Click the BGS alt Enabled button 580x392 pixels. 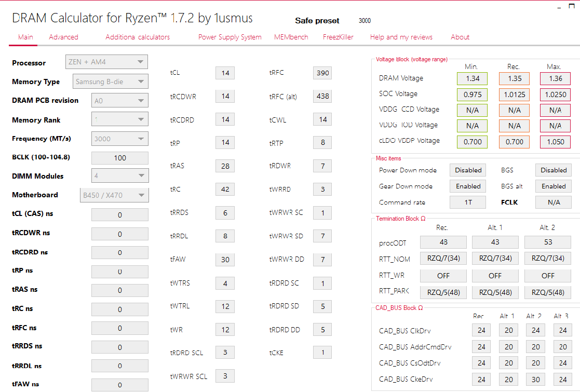point(554,186)
